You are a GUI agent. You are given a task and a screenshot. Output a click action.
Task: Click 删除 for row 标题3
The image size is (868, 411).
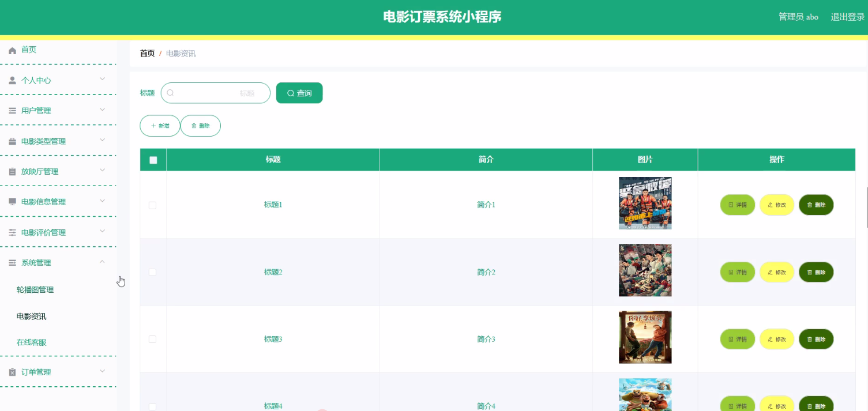click(x=816, y=339)
